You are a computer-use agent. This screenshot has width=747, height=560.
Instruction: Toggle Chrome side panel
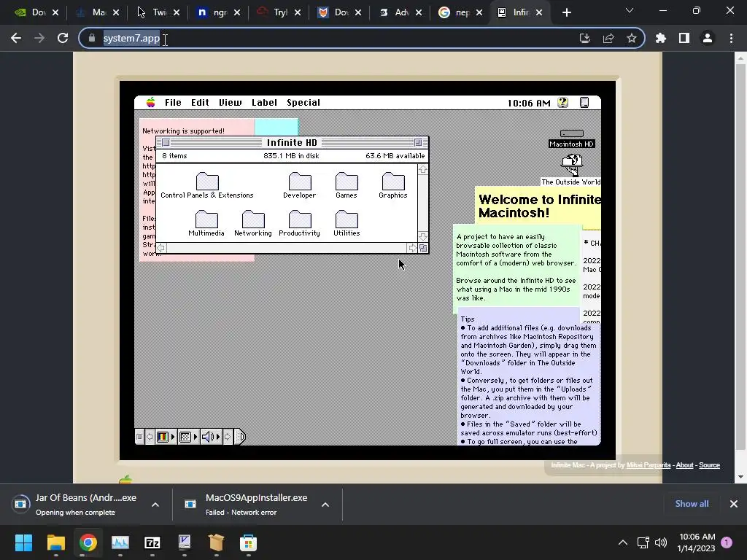684,38
